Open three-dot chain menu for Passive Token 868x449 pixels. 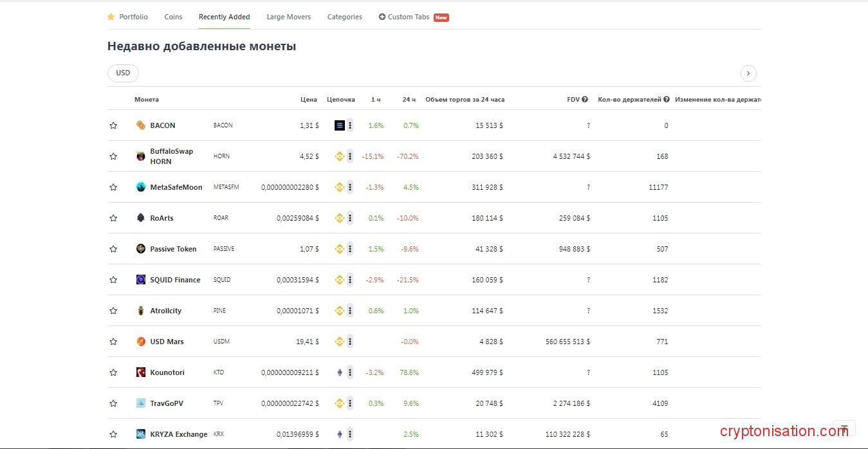[x=350, y=249]
